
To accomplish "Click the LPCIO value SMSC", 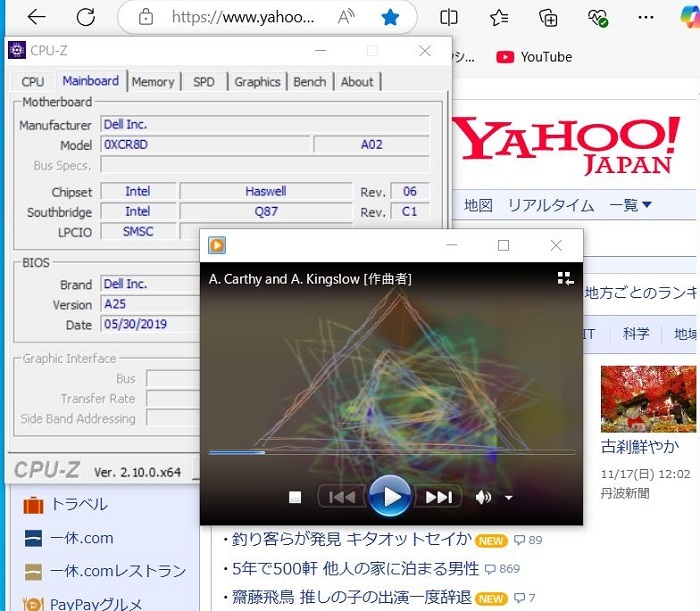I will coord(138,232).
